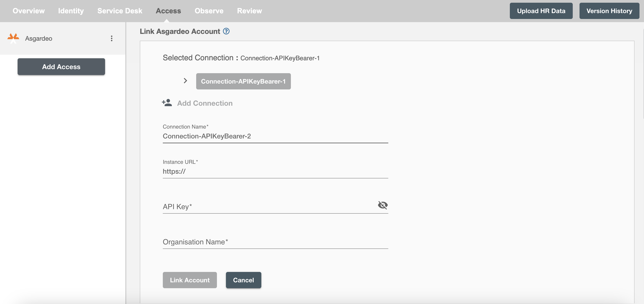Toggle API Key visibility eye icon
This screenshot has width=644, height=304.
click(x=382, y=205)
